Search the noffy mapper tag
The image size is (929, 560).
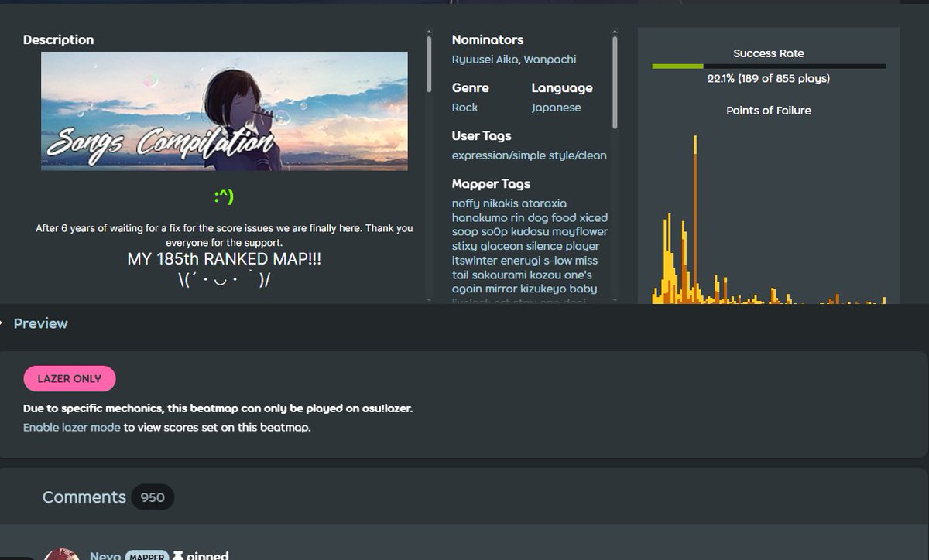tap(465, 203)
